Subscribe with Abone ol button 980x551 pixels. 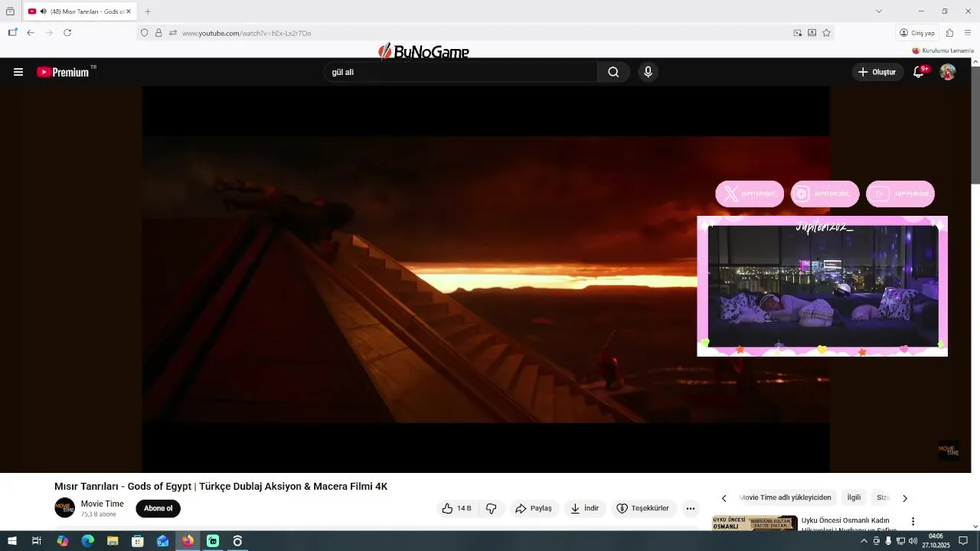pyautogui.click(x=158, y=508)
